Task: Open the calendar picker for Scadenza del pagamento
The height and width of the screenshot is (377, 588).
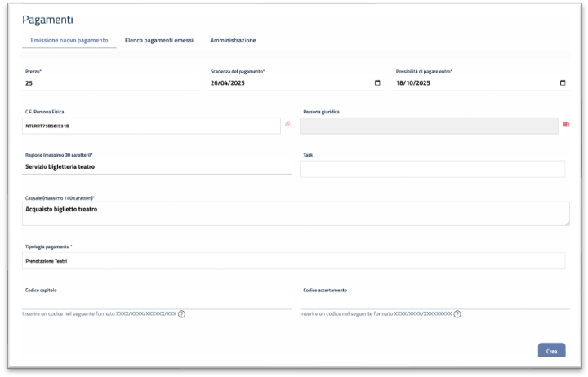Action: tap(376, 82)
